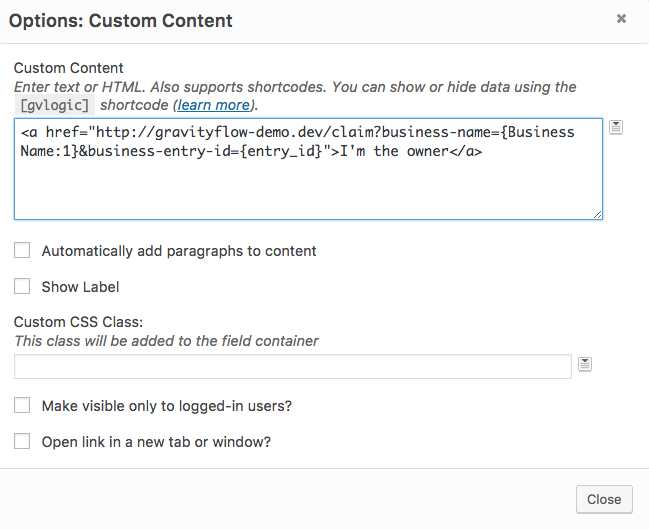
Task: Focus the Custom CSS Class input field
Action: pos(293,367)
